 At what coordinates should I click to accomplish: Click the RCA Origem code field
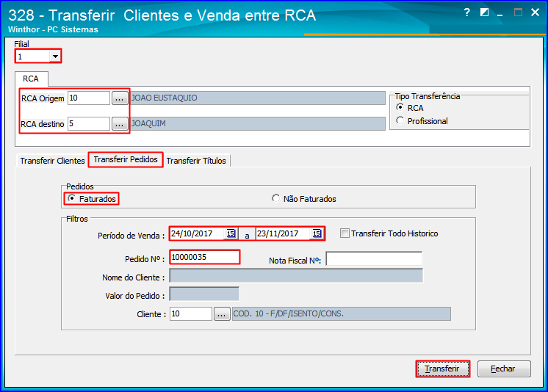89,98
